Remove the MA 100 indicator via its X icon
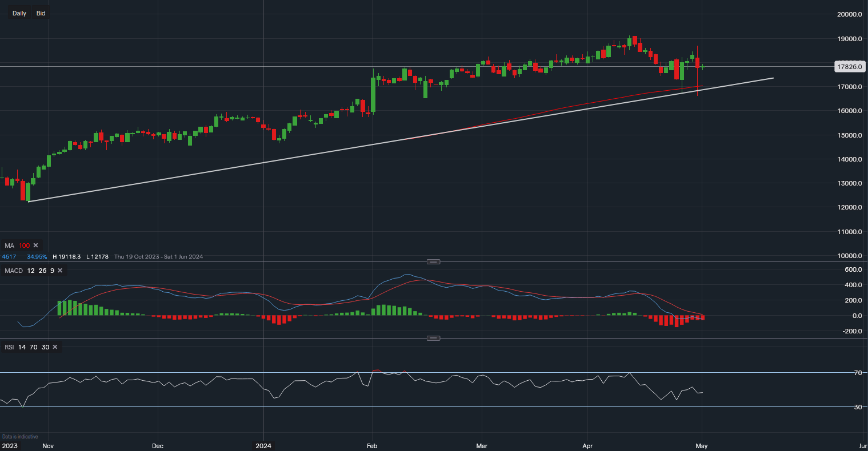This screenshot has width=868, height=451. coord(35,245)
